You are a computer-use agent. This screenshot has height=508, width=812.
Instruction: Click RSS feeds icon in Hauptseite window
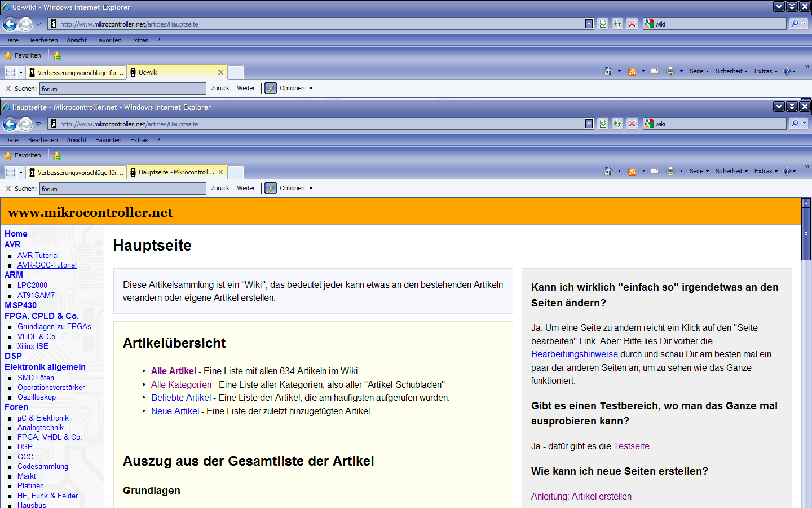(x=632, y=171)
